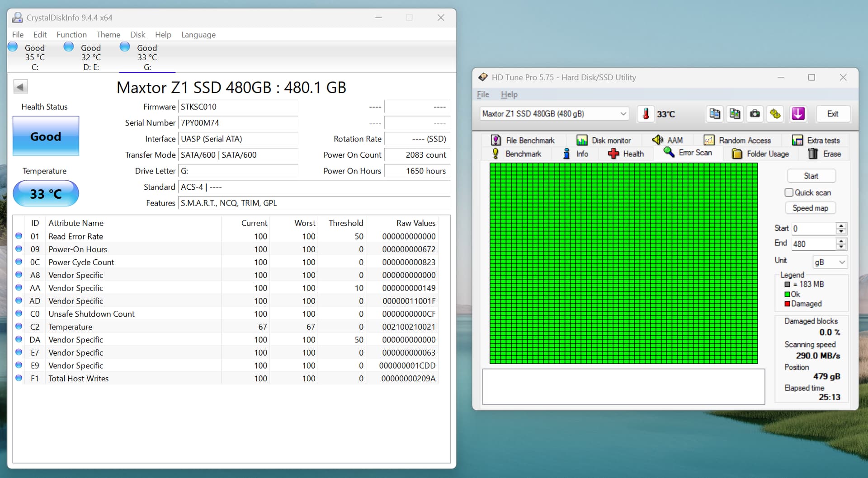Open the Extra tests tab
868x478 pixels.
click(x=816, y=140)
